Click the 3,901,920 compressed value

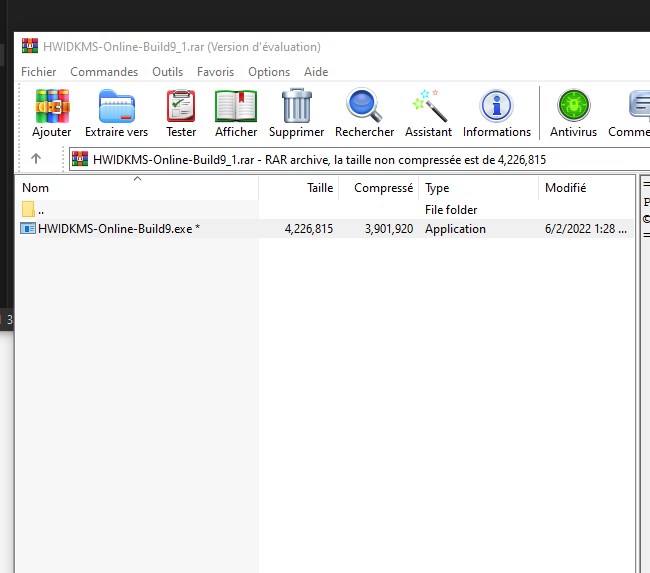point(389,229)
